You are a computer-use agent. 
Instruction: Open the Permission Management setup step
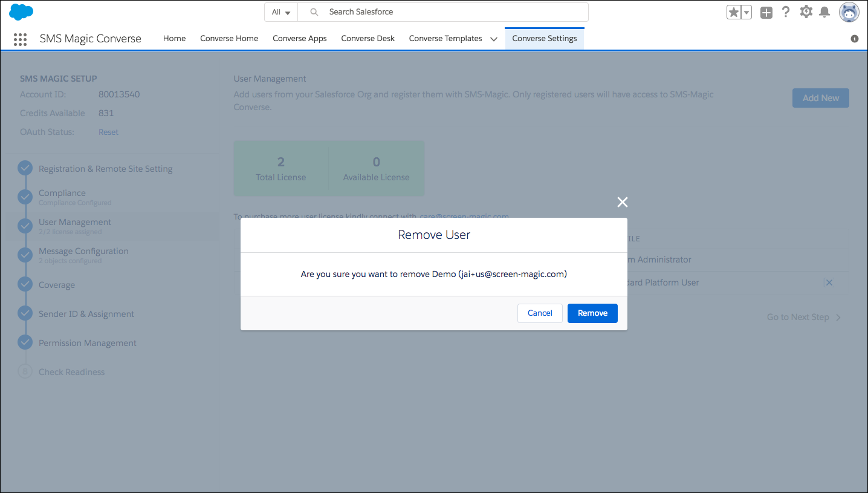[x=88, y=343]
